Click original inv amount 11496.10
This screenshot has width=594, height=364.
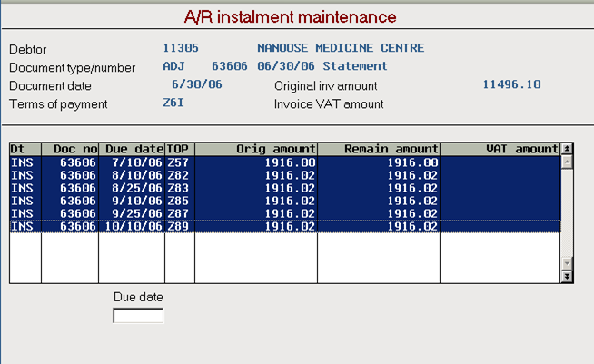[511, 84]
